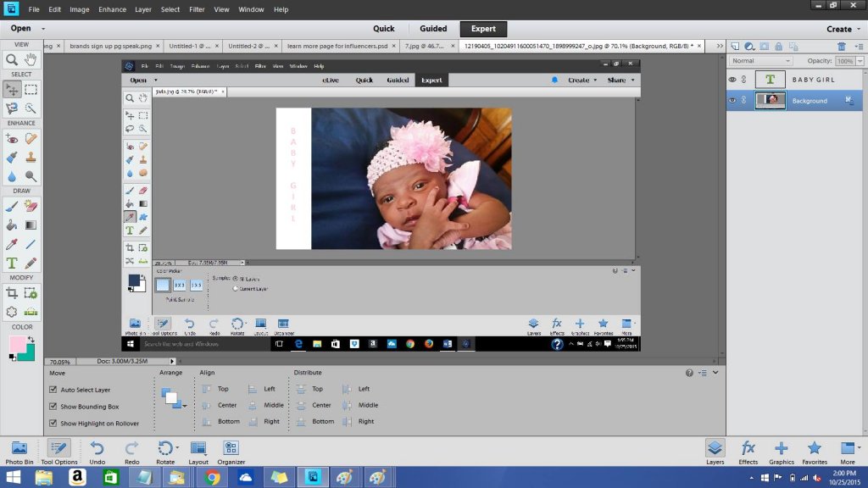Click the pink foreground color swatch
Screen dimensions: 868x488
17,344
